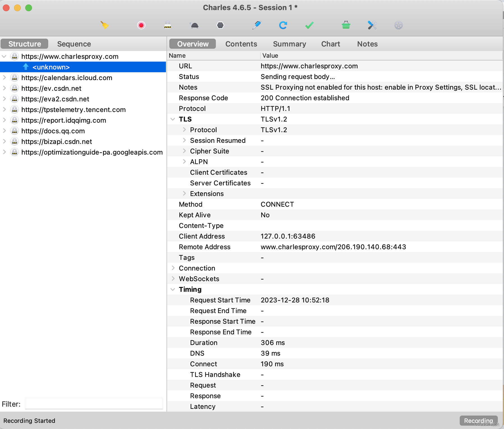Select the Kept Alive row
This screenshot has height=429, width=504.
coord(335,215)
